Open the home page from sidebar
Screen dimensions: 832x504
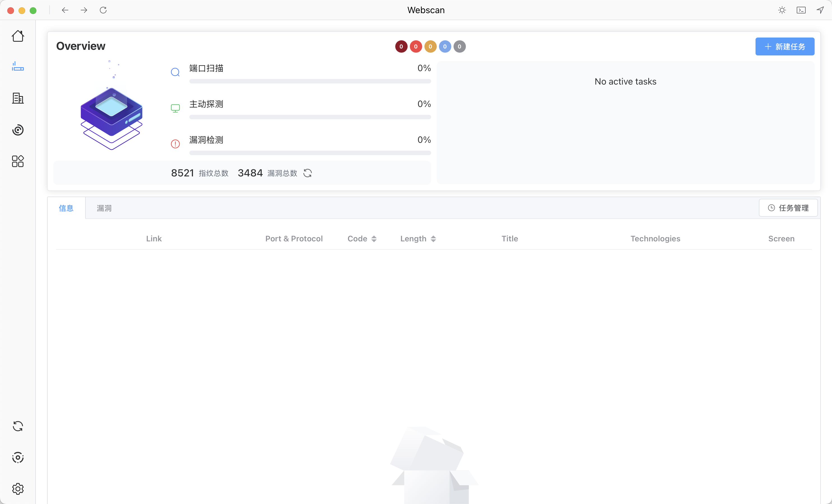coord(18,36)
